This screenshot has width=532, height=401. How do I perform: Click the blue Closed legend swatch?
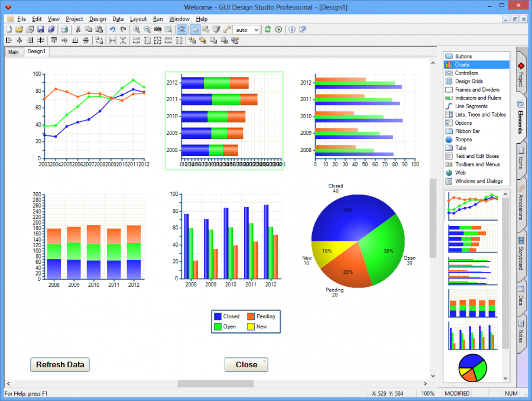click(218, 316)
